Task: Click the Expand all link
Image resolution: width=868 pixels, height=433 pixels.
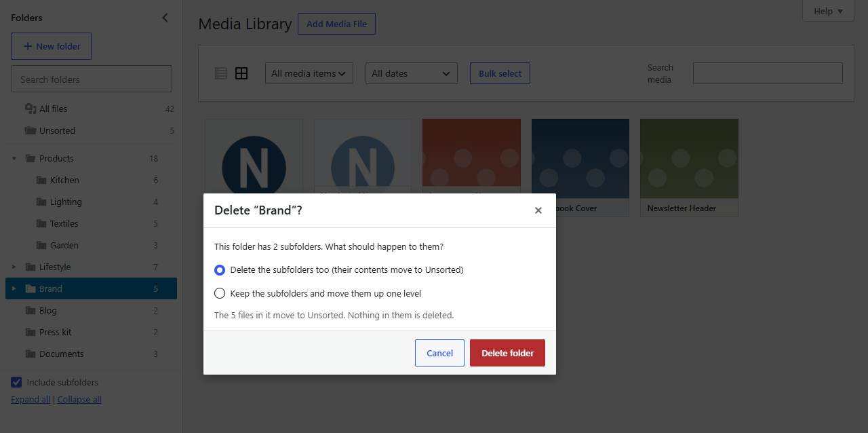Action: click(x=31, y=399)
